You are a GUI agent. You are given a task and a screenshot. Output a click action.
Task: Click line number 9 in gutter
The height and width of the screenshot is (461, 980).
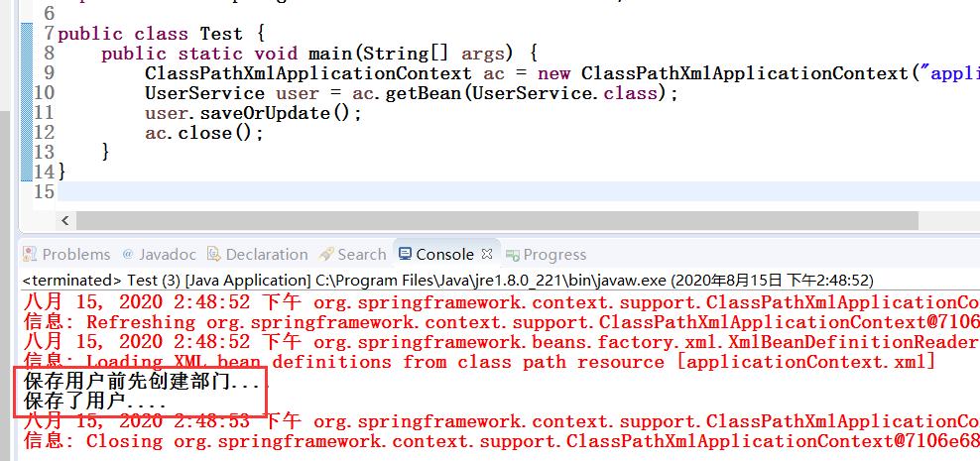(49, 73)
